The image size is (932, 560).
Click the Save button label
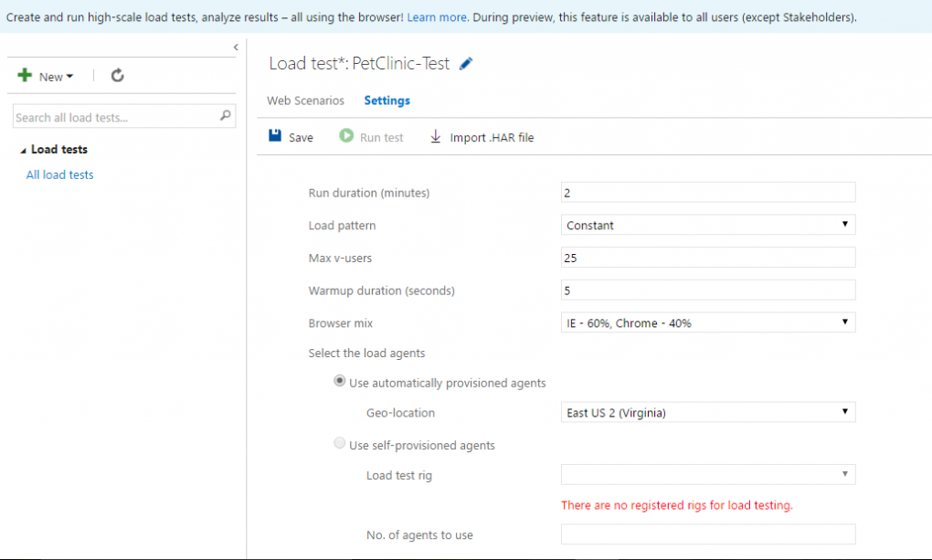point(301,137)
